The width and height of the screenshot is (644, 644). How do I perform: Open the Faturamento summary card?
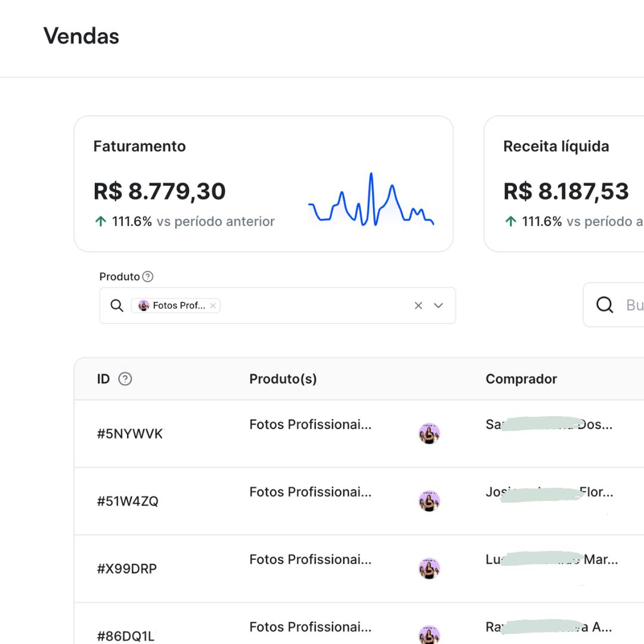point(264,184)
